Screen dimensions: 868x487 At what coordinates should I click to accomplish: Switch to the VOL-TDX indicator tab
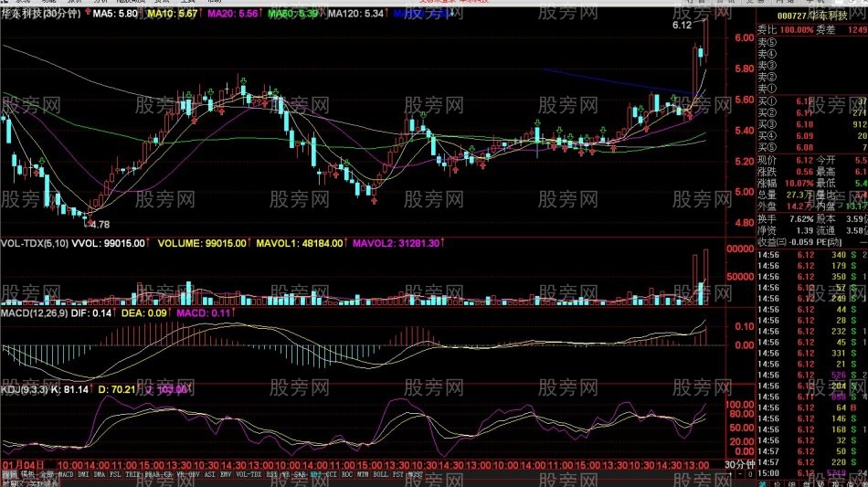pos(249,474)
